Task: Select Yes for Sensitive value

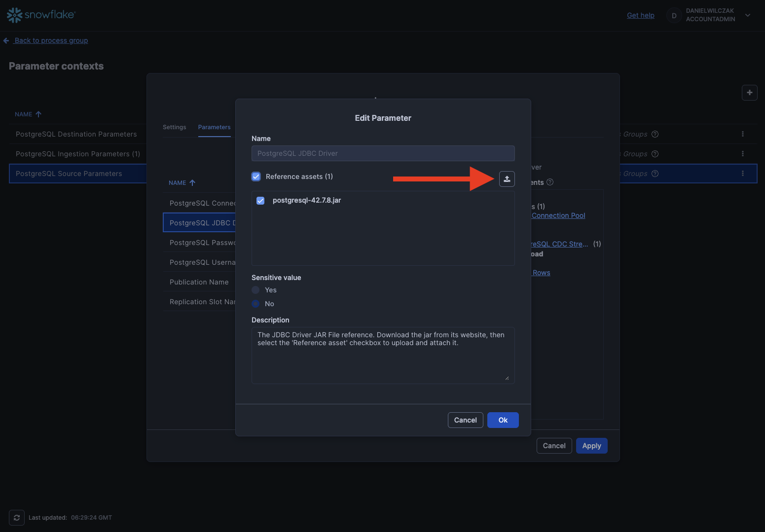Action: pos(255,290)
